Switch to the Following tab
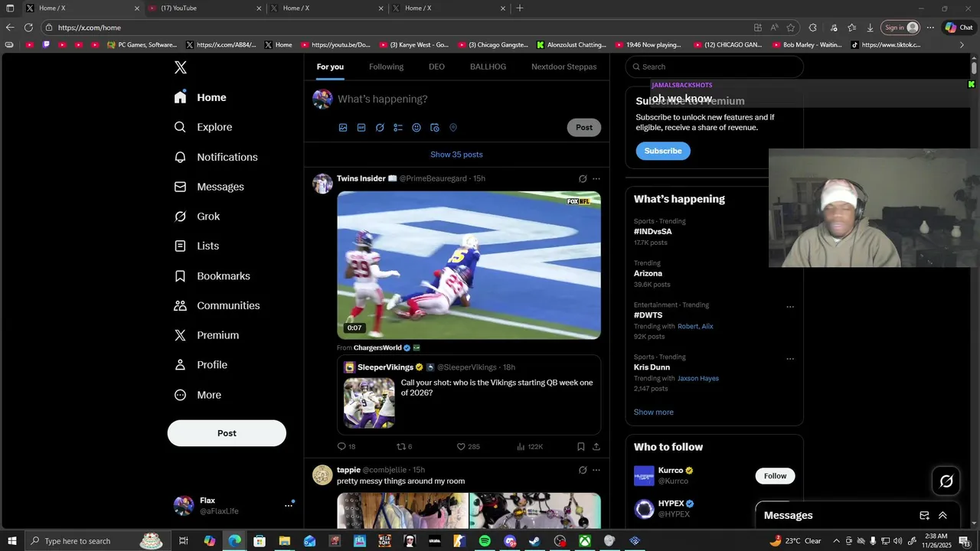 [x=386, y=67]
